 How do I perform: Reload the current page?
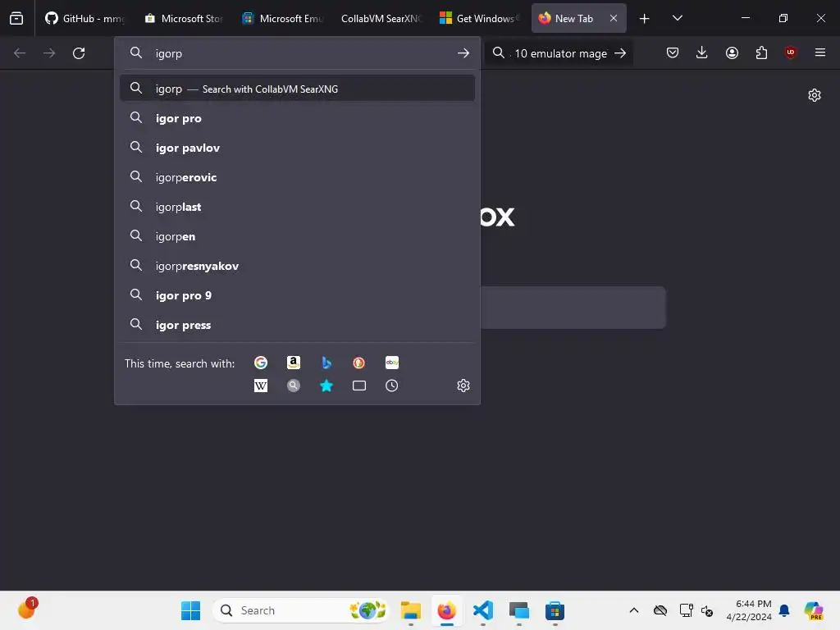pyautogui.click(x=79, y=53)
